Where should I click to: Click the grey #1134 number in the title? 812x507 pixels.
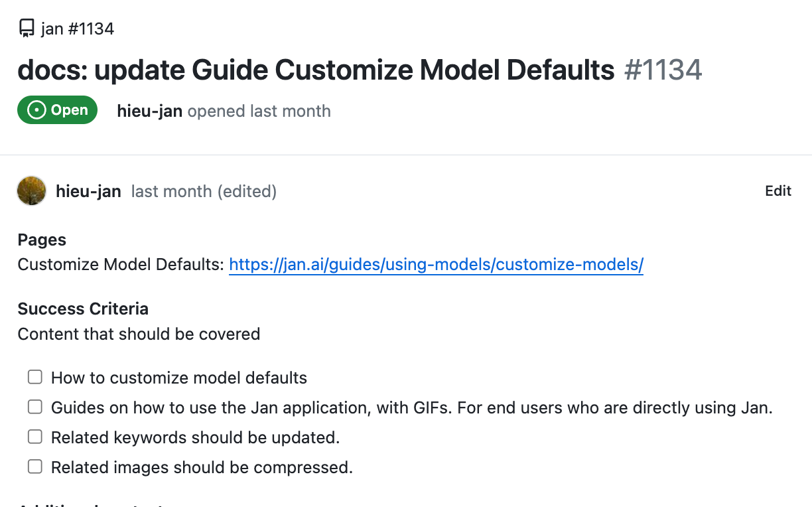pyautogui.click(x=663, y=70)
